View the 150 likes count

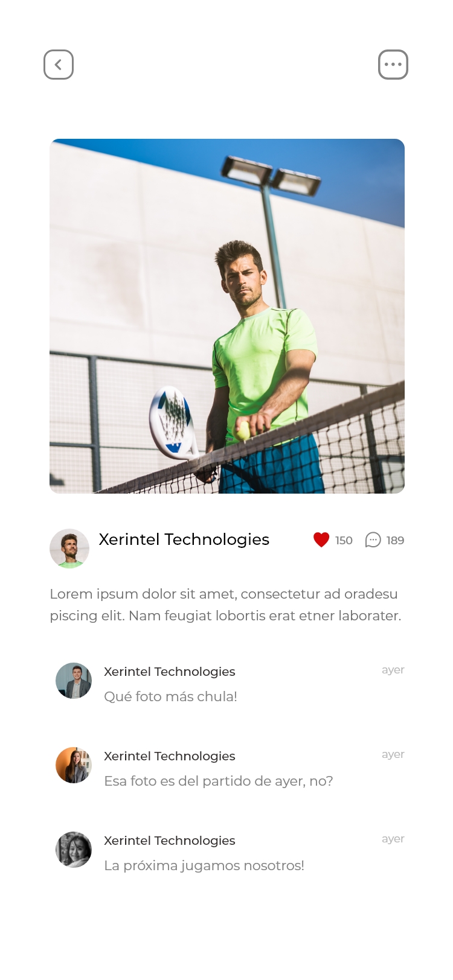pos(344,541)
